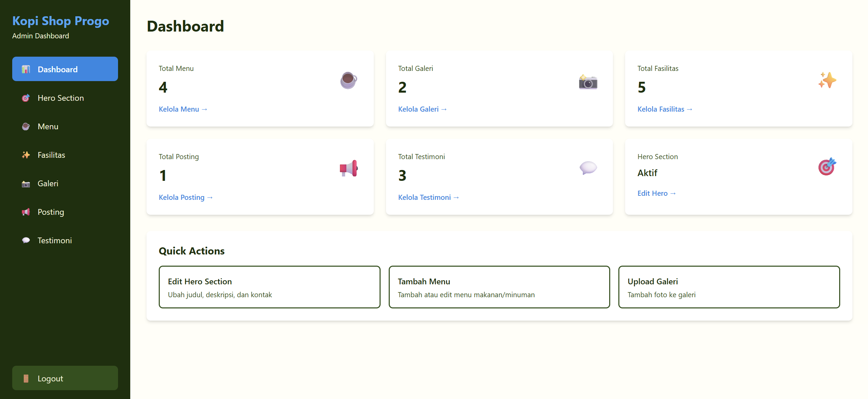Viewport: 868px width, 399px height.
Task: Open the Hero Section page
Action: 60,98
